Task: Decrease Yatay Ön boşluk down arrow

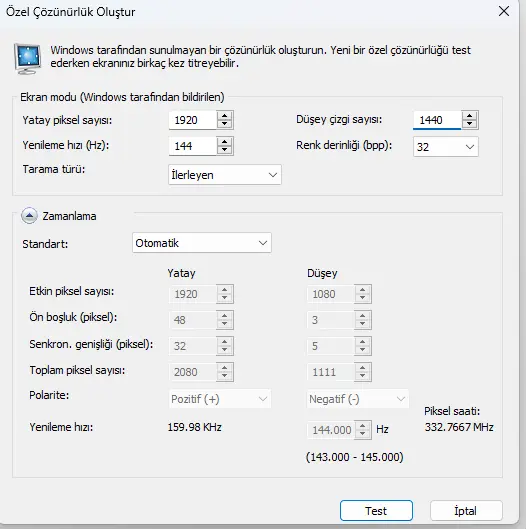Action: [224, 324]
